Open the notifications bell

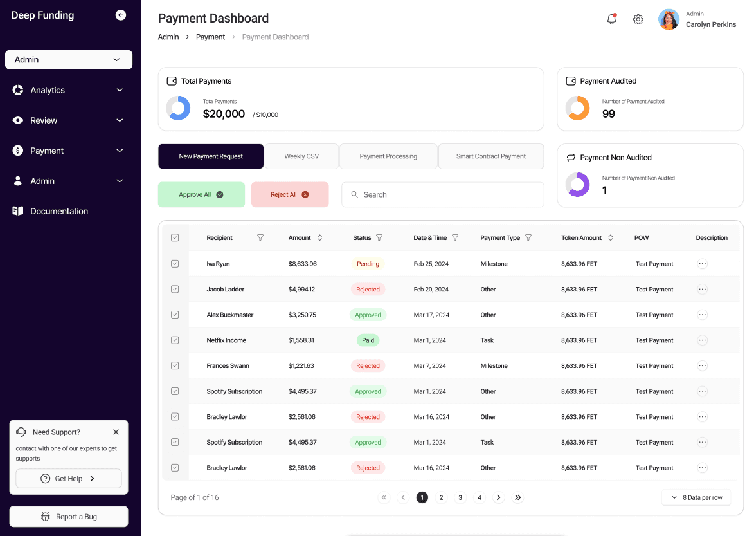click(x=611, y=19)
